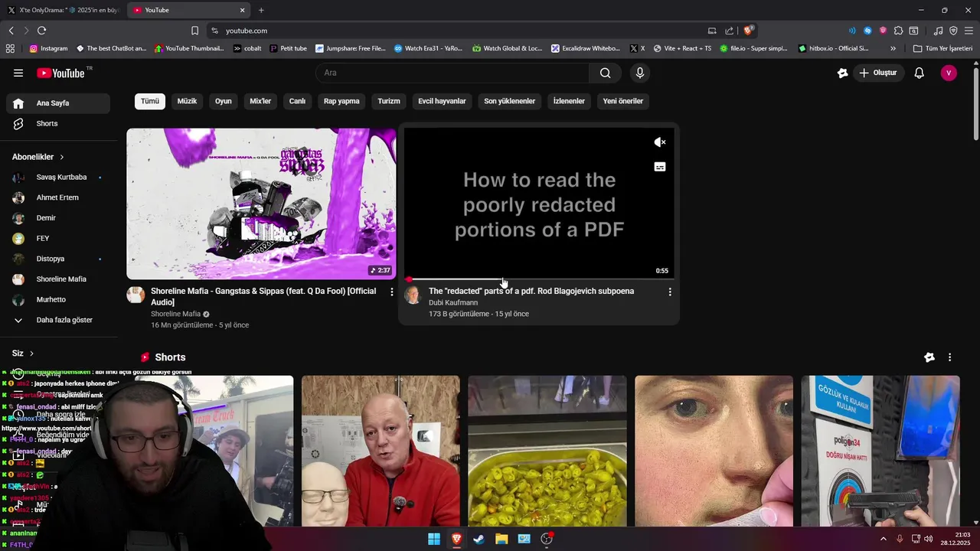This screenshot has width=980, height=551.
Task: Click the preview video progress bar
Action: [539, 279]
